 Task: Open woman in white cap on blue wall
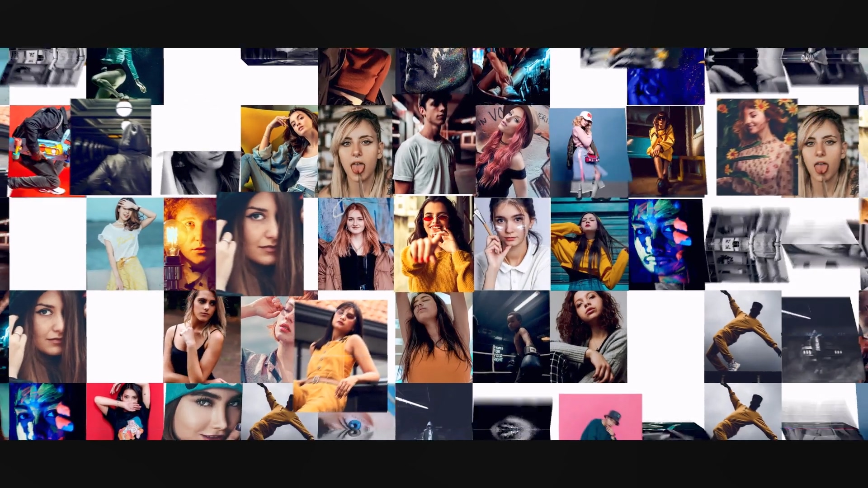(x=588, y=151)
